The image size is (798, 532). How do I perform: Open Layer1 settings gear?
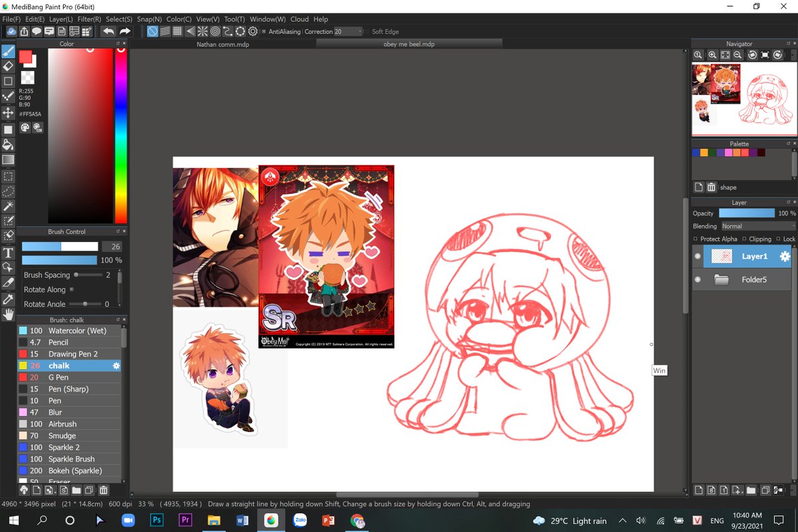pyautogui.click(x=784, y=256)
